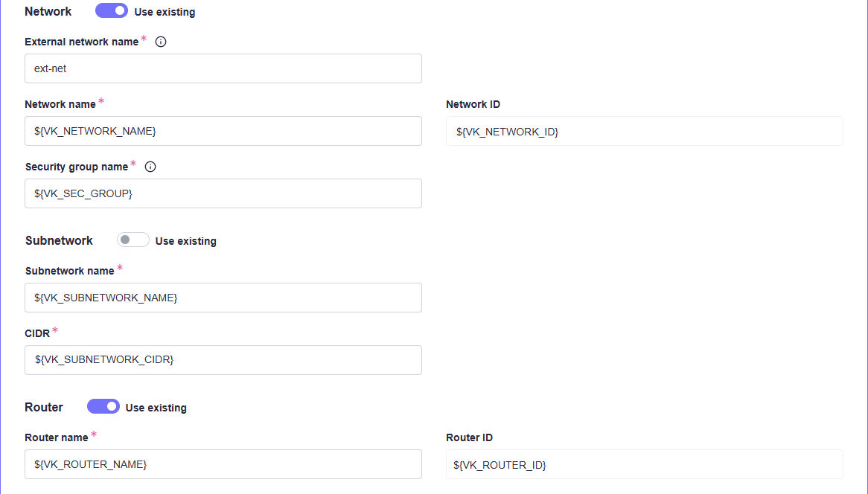Select the Security group name input
This screenshot has height=494, width=868.
coord(223,193)
